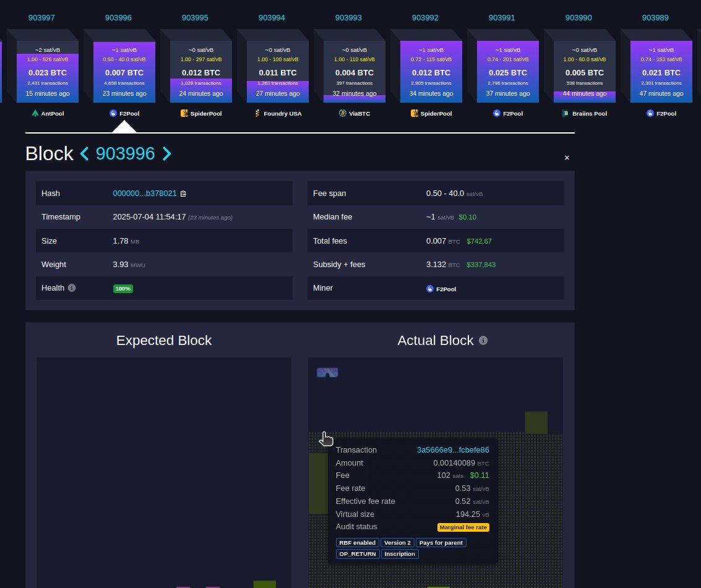
Task: Open the large 903996 block title link
Action: pos(125,154)
